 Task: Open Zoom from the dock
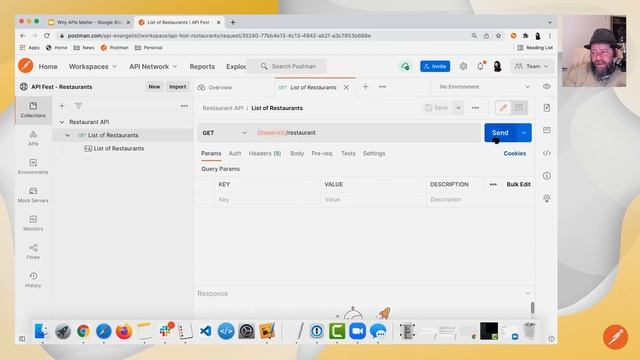[357, 331]
